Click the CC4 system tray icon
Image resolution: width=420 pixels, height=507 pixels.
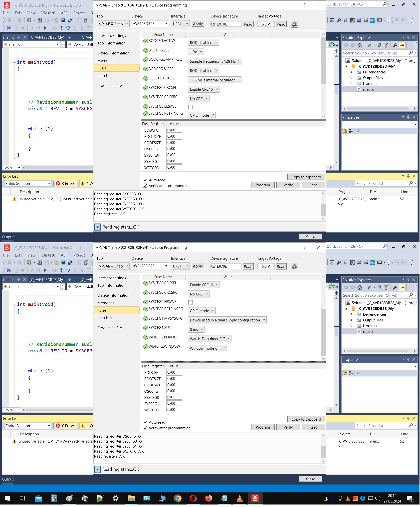pyautogui.click(x=355, y=498)
